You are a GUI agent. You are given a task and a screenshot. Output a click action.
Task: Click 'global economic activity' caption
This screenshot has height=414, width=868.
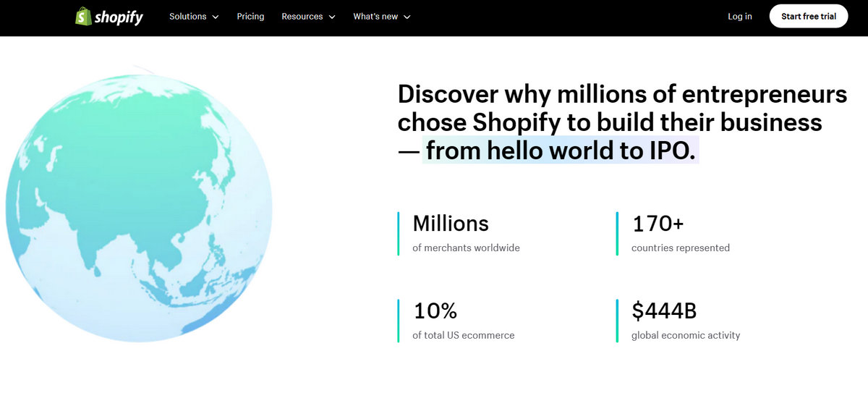686,336
